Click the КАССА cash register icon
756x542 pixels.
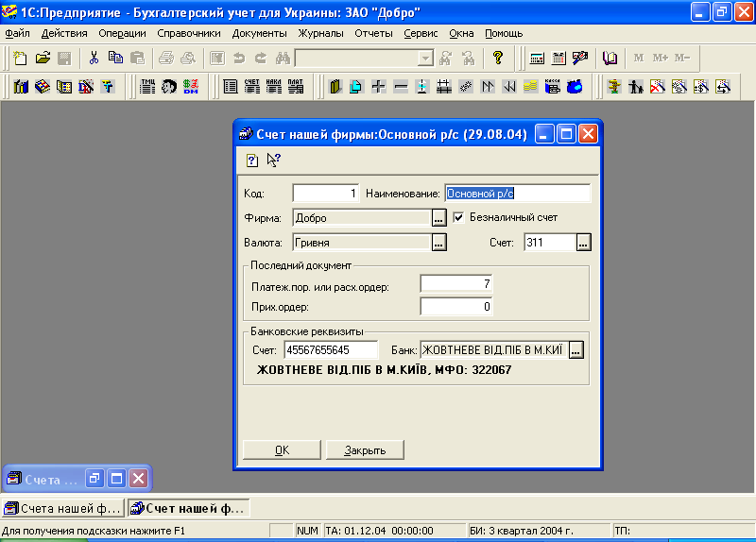[553, 87]
